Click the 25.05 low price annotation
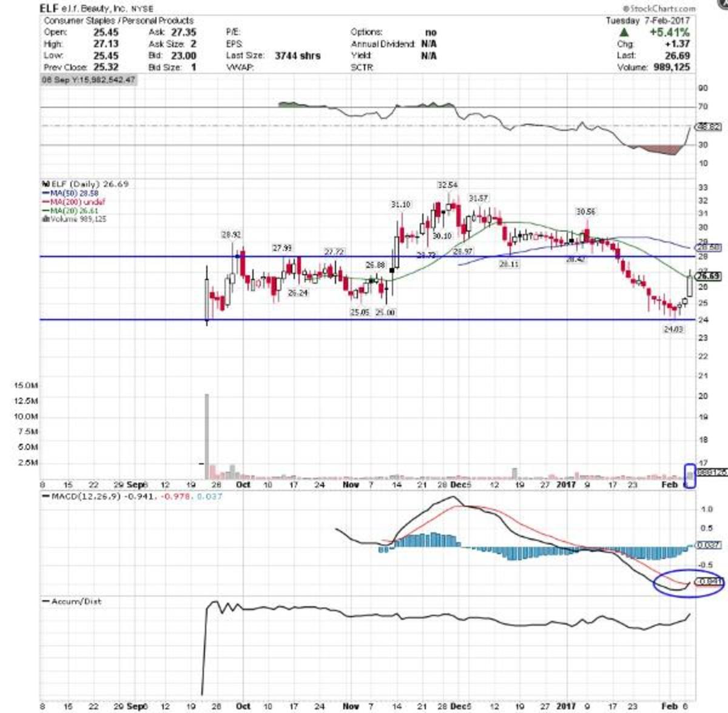The width and height of the screenshot is (728, 713). pos(359,312)
